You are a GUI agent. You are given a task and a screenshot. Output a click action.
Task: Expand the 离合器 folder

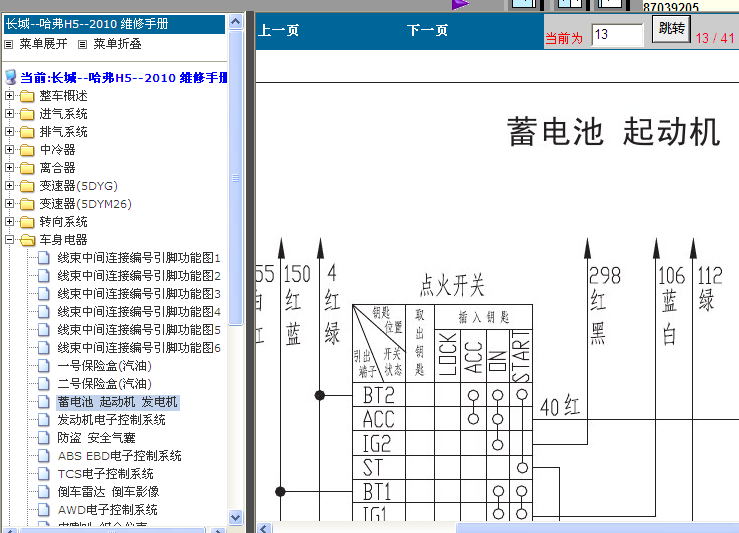pos(9,167)
